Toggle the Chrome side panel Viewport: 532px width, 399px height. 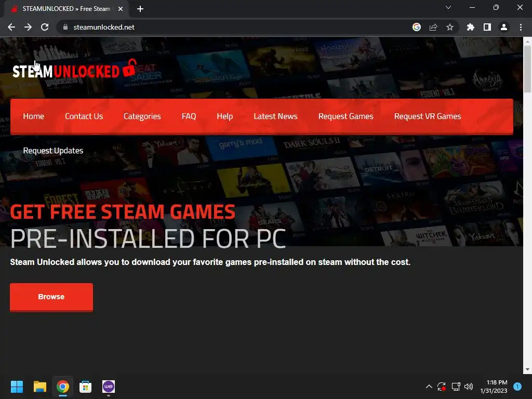[487, 27]
